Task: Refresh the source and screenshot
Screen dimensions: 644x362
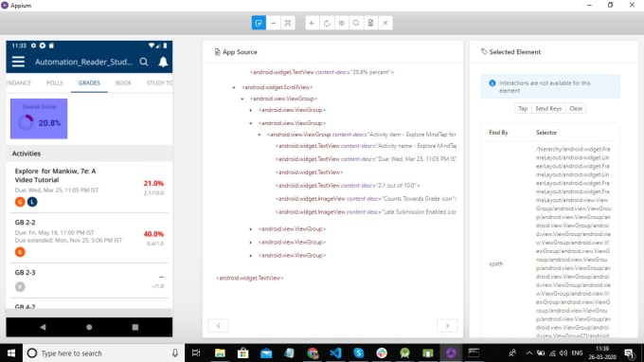Action: pyautogui.click(x=327, y=23)
